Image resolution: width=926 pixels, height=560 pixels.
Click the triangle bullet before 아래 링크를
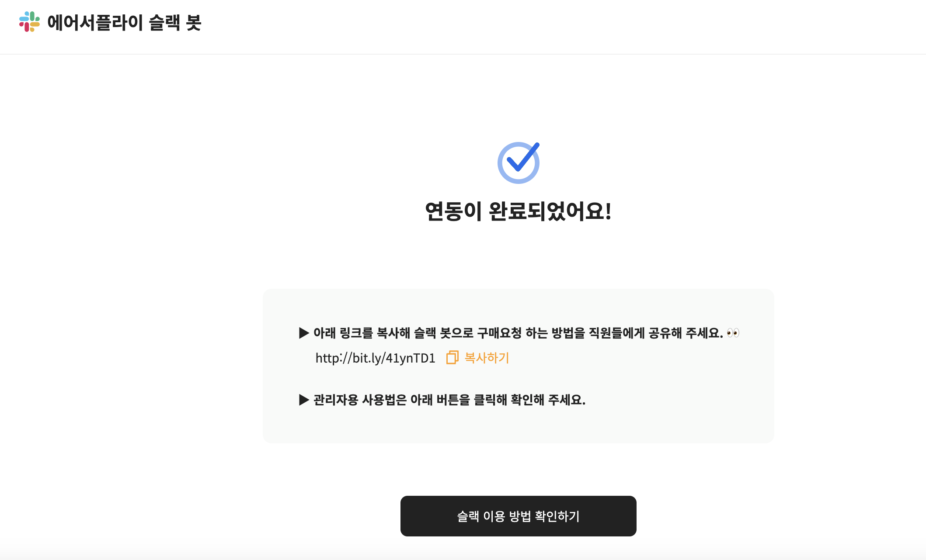[x=304, y=333]
